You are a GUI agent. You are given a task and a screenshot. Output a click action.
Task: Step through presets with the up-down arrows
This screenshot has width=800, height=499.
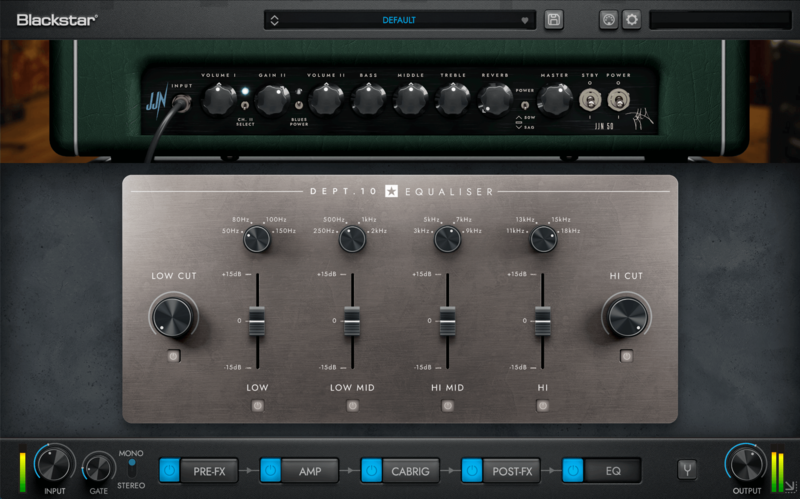tap(274, 20)
